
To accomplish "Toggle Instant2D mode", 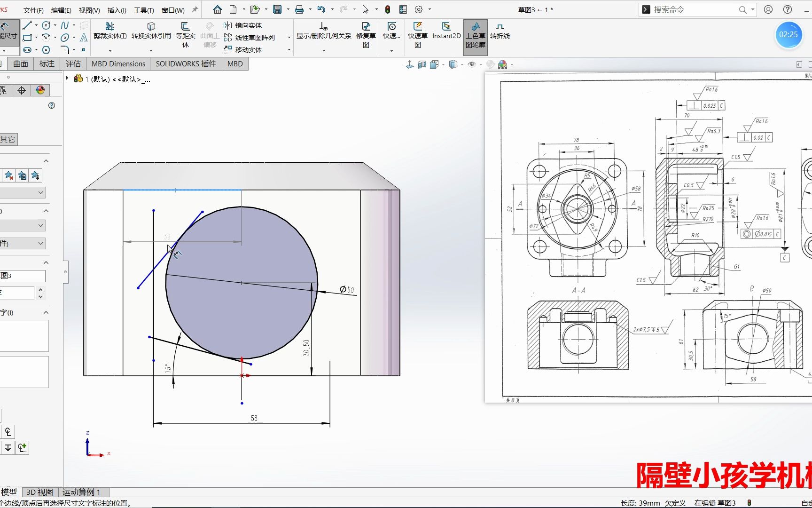I will [446, 31].
